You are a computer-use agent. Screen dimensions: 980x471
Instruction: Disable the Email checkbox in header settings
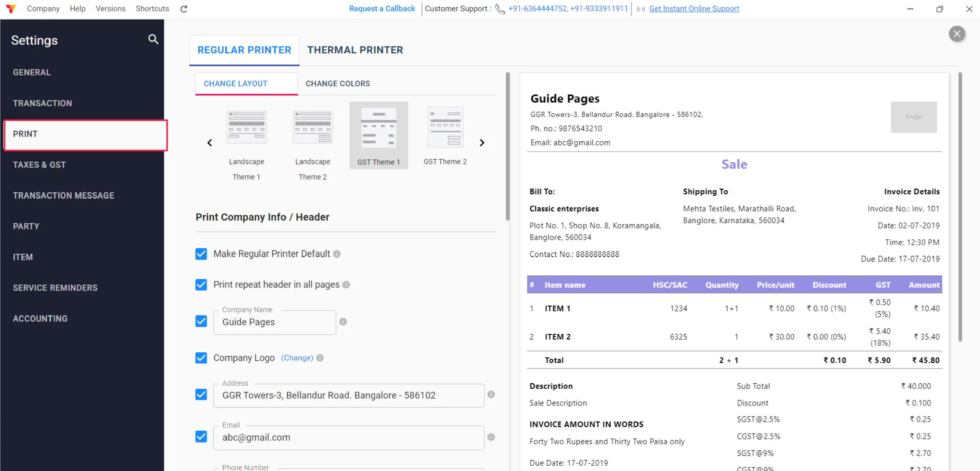[x=201, y=437]
